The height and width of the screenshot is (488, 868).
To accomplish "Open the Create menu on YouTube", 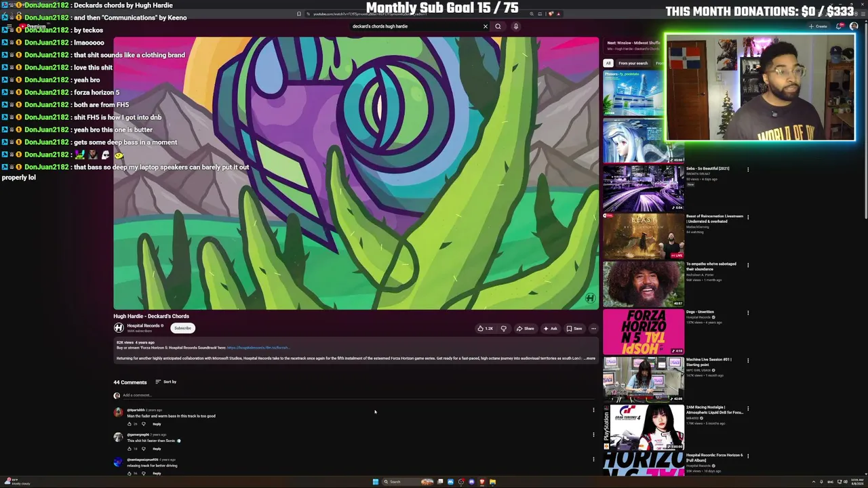I will coord(818,26).
